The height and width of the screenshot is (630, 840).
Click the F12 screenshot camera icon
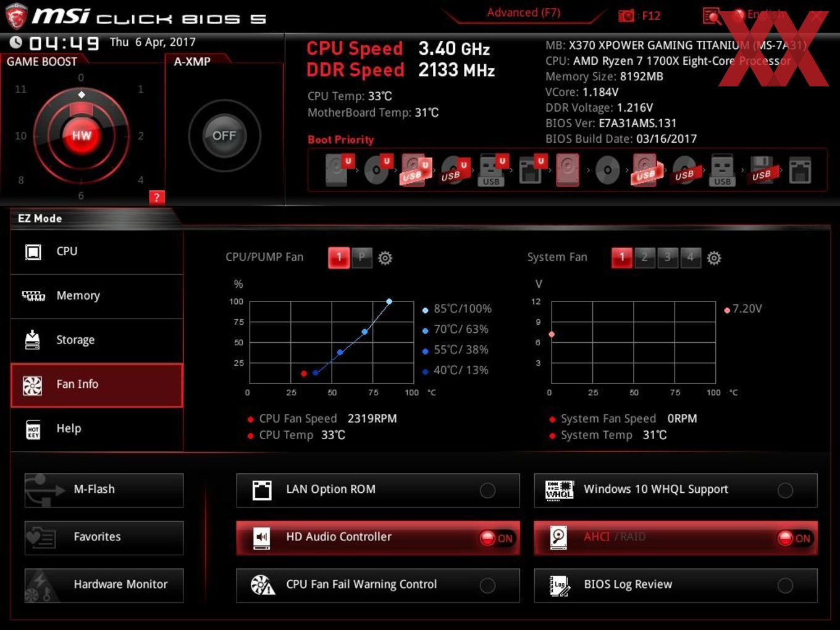click(626, 15)
